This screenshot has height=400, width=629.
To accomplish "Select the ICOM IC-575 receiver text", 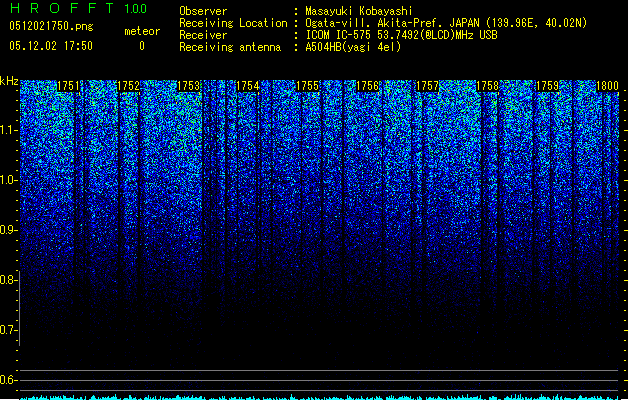I will 401,35.
